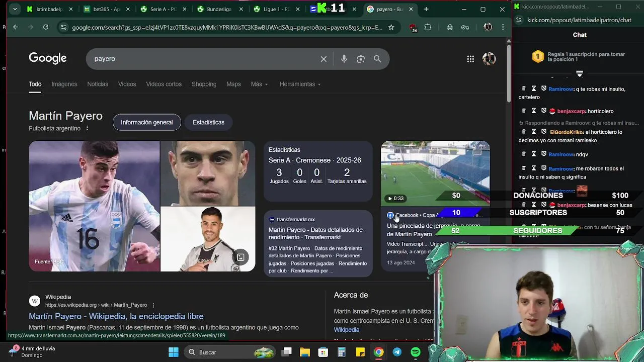Select the Maps search filter
The image size is (644, 362).
click(233, 84)
